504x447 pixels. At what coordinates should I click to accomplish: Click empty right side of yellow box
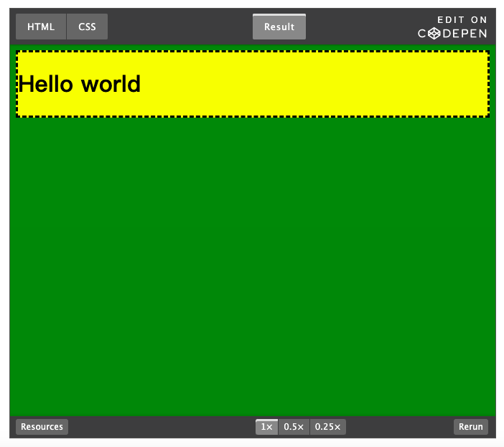359,84
